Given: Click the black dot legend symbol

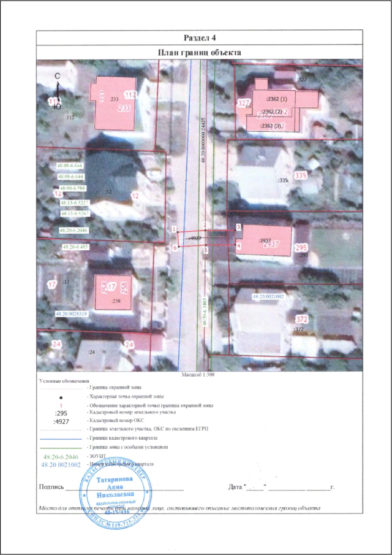Looking at the screenshot, I should point(61,397).
